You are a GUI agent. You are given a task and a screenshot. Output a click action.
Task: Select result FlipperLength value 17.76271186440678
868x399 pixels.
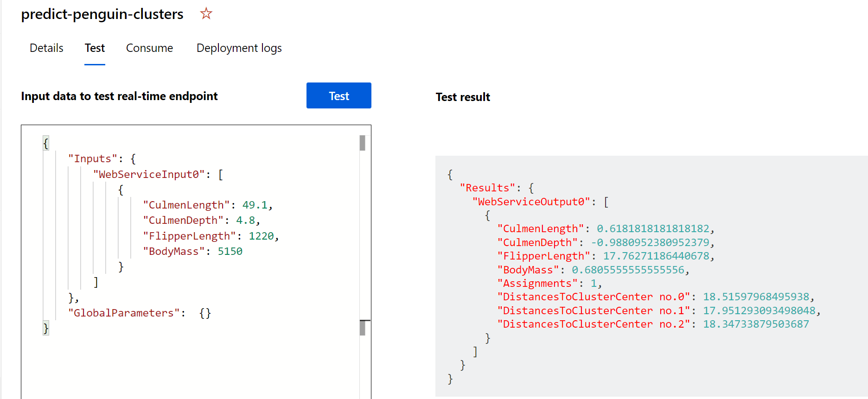pyautogui.click(x=656, y=256)
